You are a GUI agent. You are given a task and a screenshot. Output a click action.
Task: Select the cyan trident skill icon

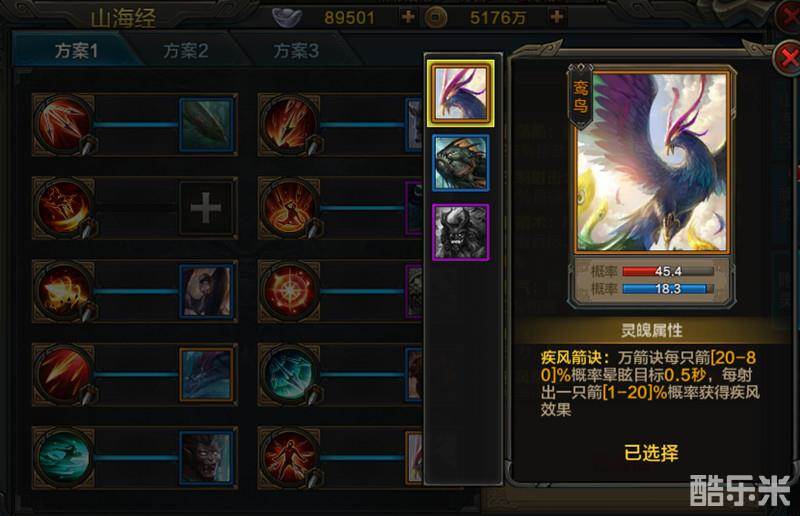[x=289, y=374]
